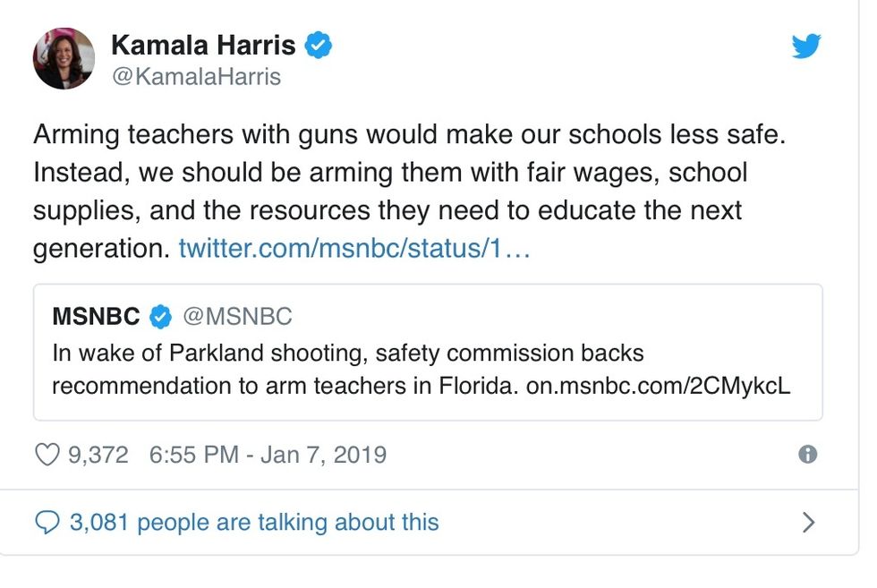Click the 9,372 likes count
Image resolution: width=877 pixels, height=588 pixels.
point(98,455)
